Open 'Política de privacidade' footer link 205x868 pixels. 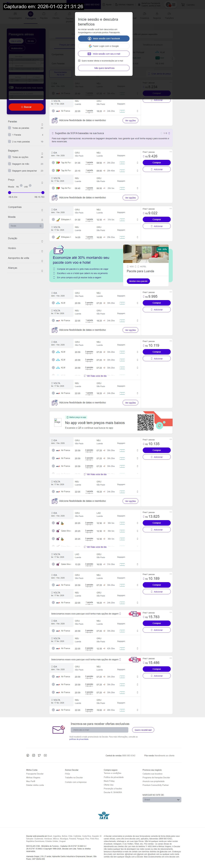[113, 777]
